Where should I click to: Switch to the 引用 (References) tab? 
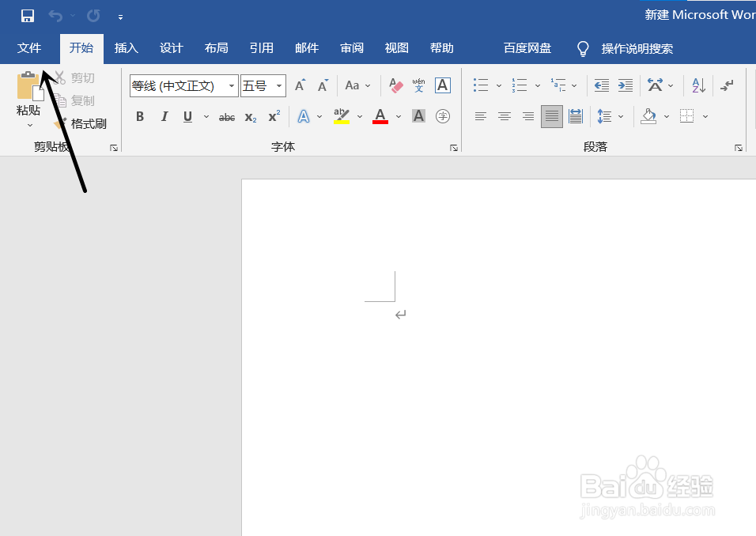point(261,48)
